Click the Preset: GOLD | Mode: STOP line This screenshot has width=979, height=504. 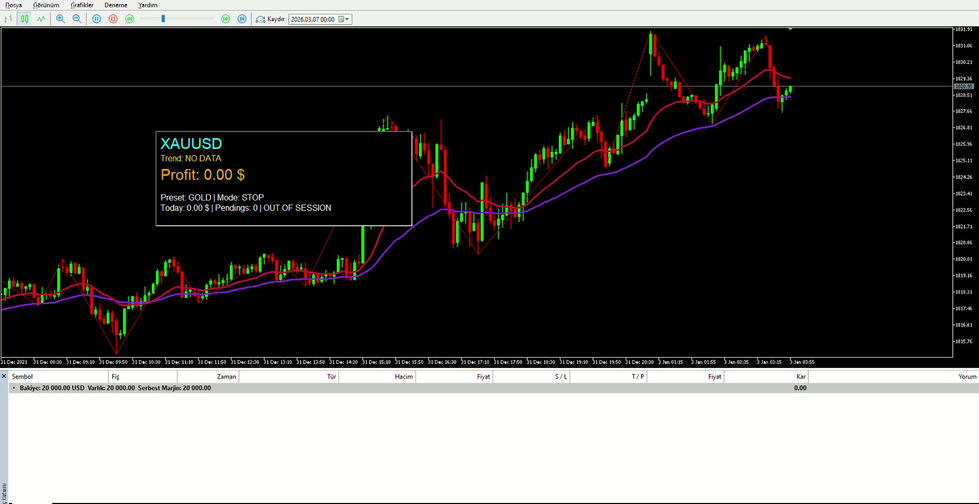(x=212, y=197)
